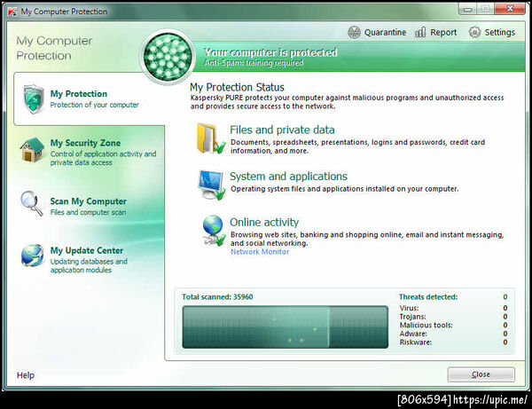The height and width of the screenshot is (409, 532).
Task: Open Quarantine from the toolbar label
Action: 385,33
